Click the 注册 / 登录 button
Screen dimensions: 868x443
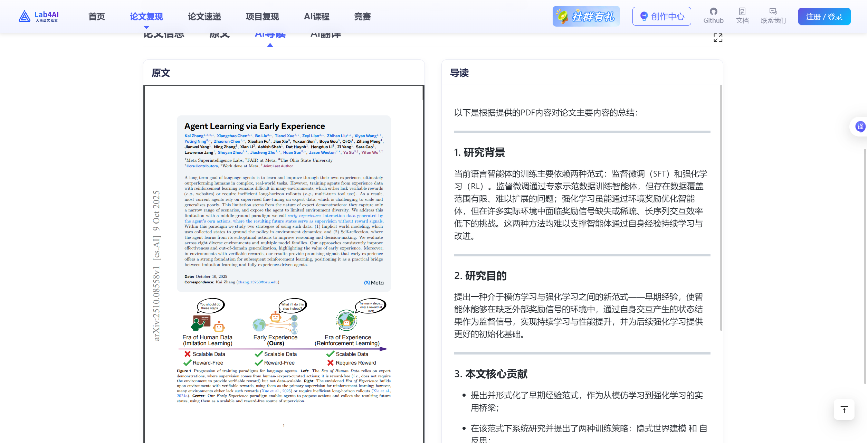coord(824,16)
